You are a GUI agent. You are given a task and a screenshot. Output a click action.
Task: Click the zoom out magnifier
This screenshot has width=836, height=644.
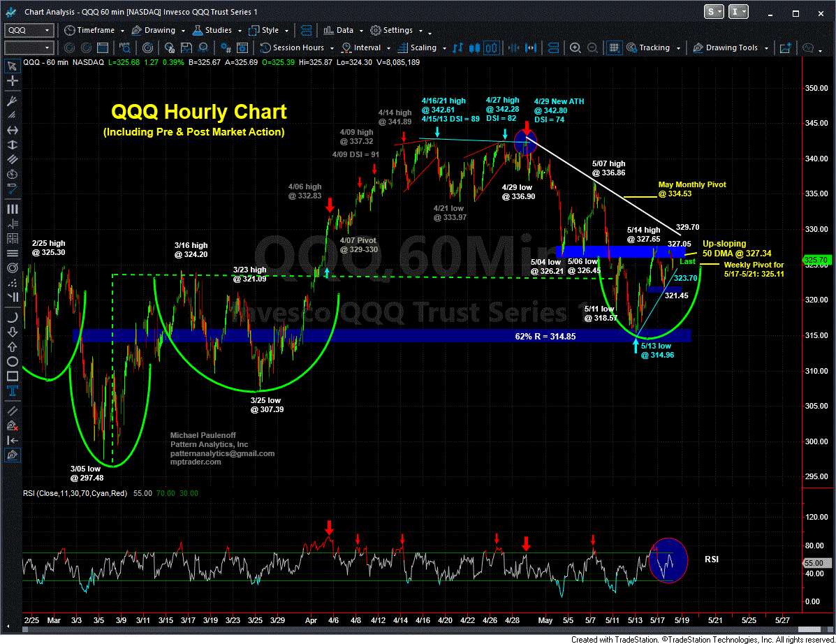click(x=592, y=48)
